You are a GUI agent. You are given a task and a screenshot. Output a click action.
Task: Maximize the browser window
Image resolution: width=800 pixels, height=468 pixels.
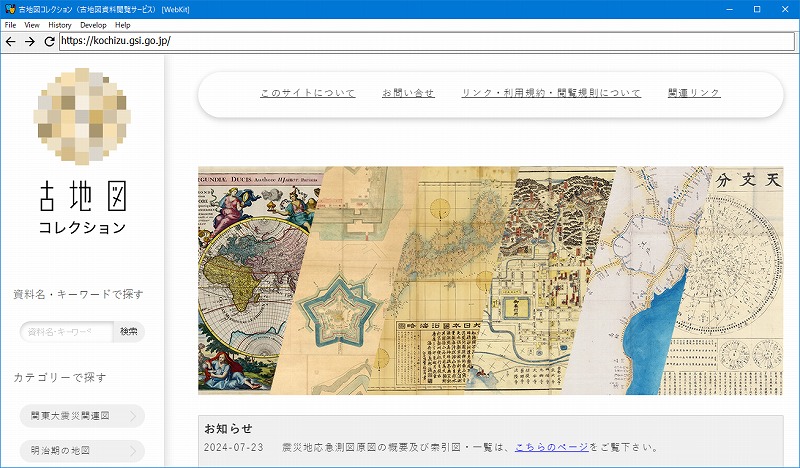[757, 9]
